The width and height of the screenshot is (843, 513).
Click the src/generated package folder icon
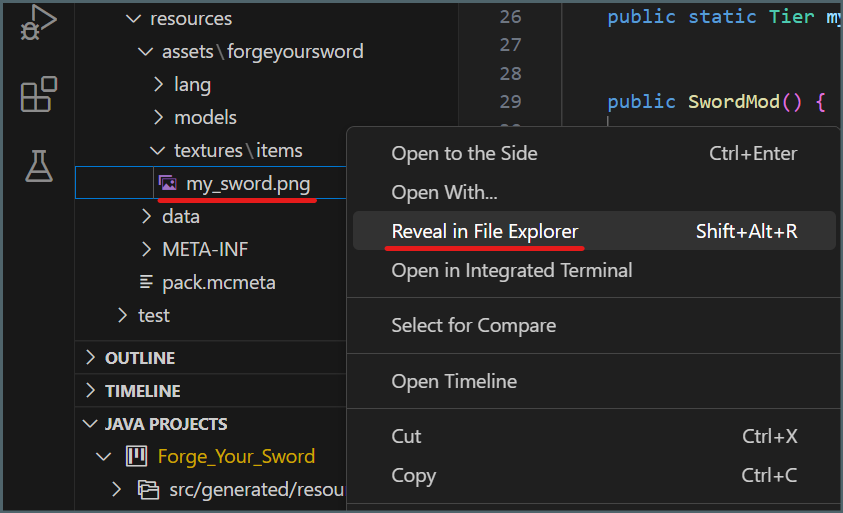point(148,489)
